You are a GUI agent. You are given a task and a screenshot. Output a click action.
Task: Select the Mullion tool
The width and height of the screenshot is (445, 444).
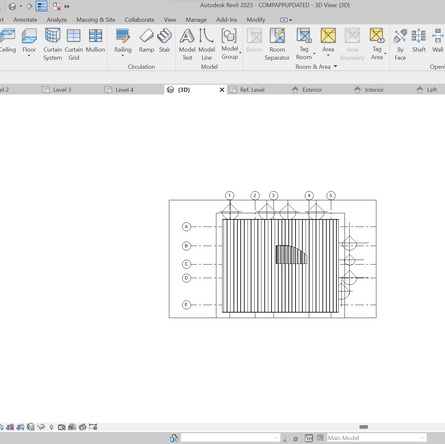95,40
